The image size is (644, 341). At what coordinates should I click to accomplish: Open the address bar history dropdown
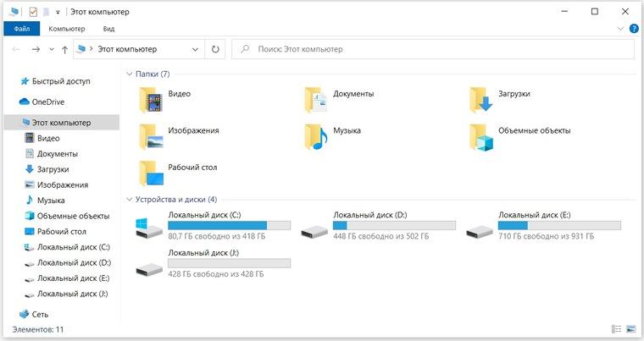point(195,49)
